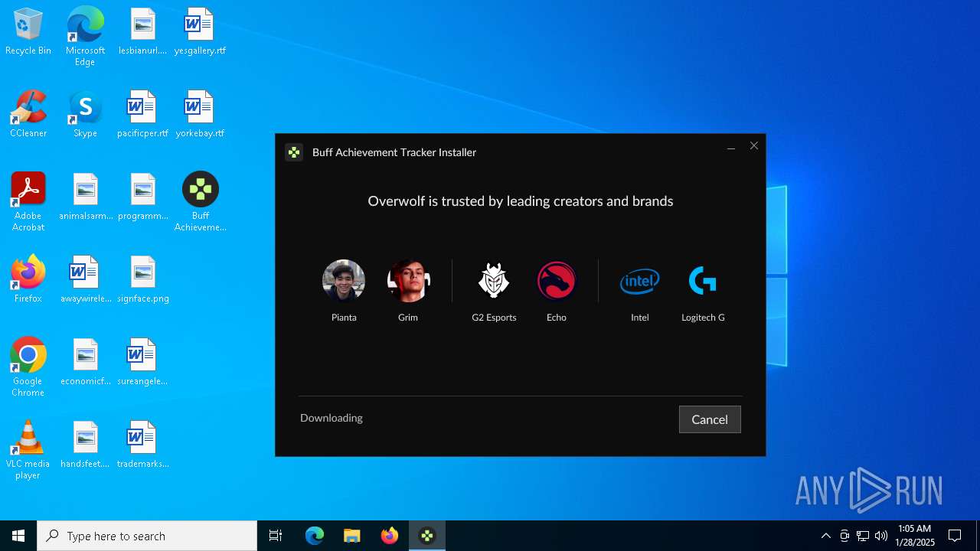Select the sureangele document icon
This screenshot has width=980, height=551.
click(x=142, y=362)
